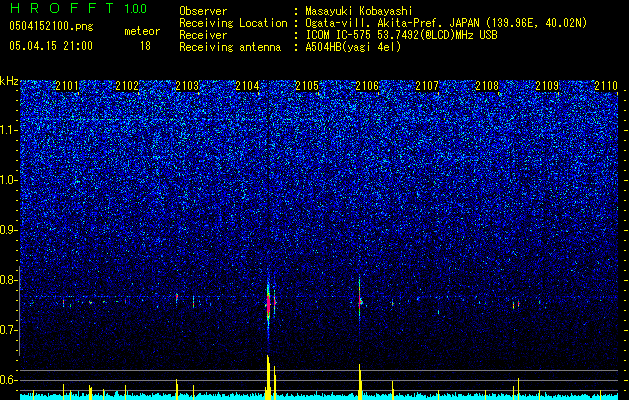Click the Observer field label

pyautogui.click(x=203, y=11)
